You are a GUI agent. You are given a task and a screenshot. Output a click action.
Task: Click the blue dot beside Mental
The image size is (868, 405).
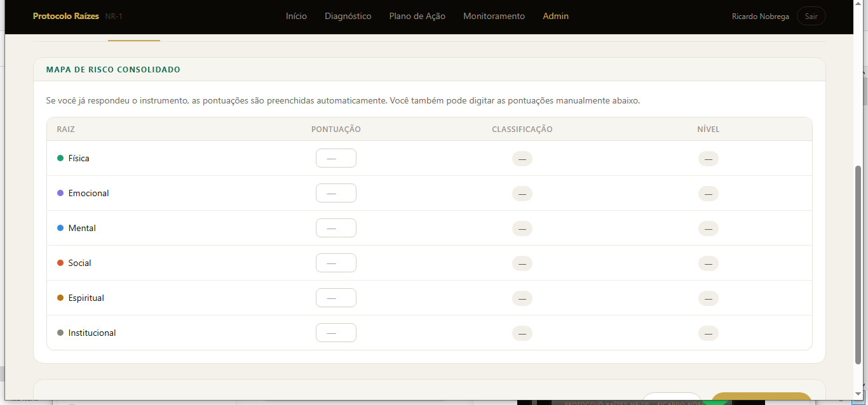pyautogui.click(x=60, y=228)
